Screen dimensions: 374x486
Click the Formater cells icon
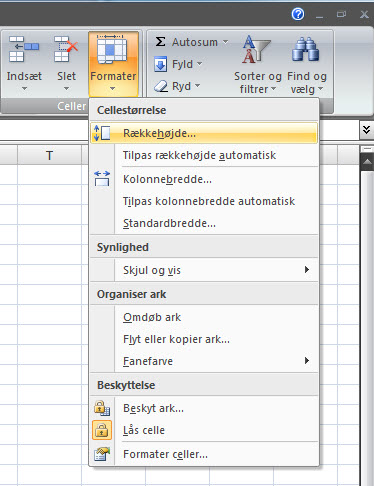112,49
